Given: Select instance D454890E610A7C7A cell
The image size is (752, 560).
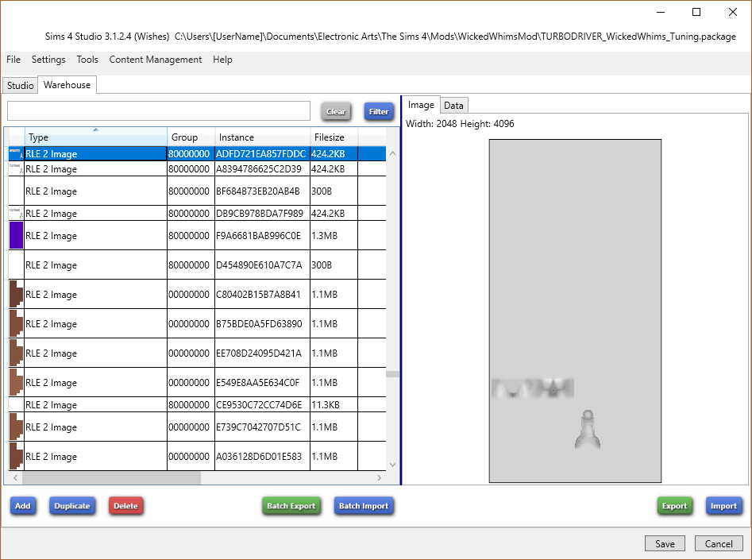Looking at the screenshot, I should 262,265.
